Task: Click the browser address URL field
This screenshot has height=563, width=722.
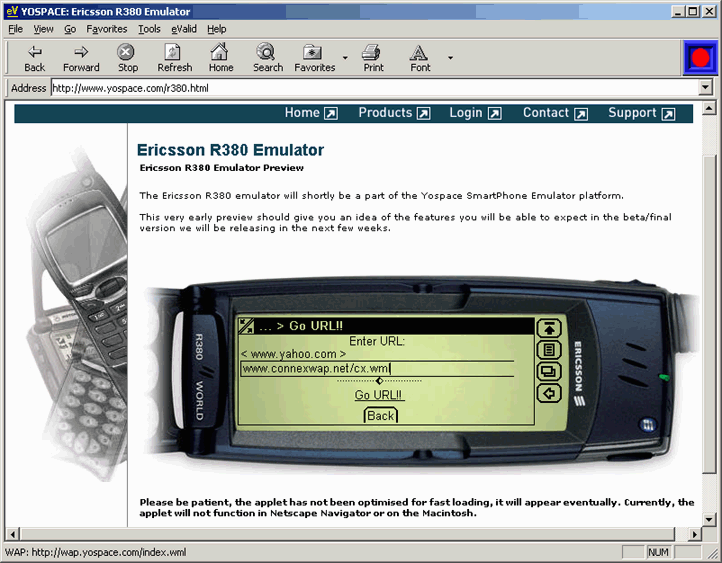Action: click(x=374, y=87)
